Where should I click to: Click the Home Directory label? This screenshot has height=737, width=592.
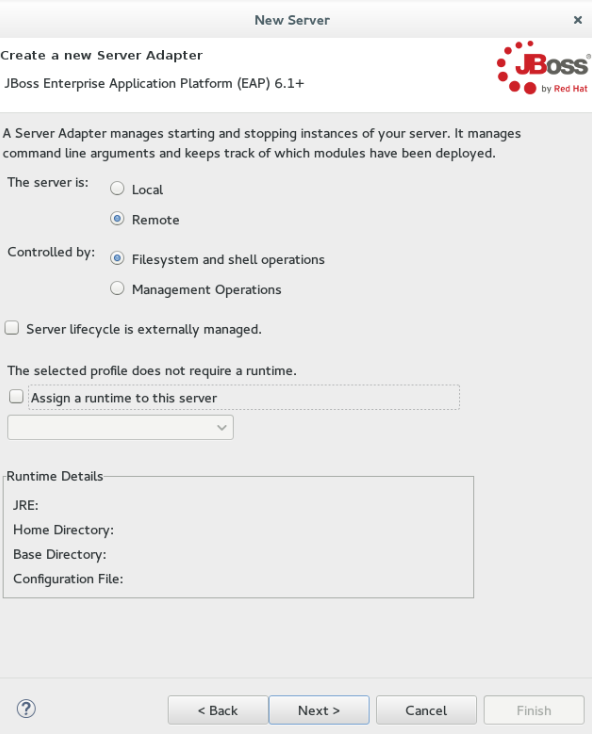tap(63, 530)
